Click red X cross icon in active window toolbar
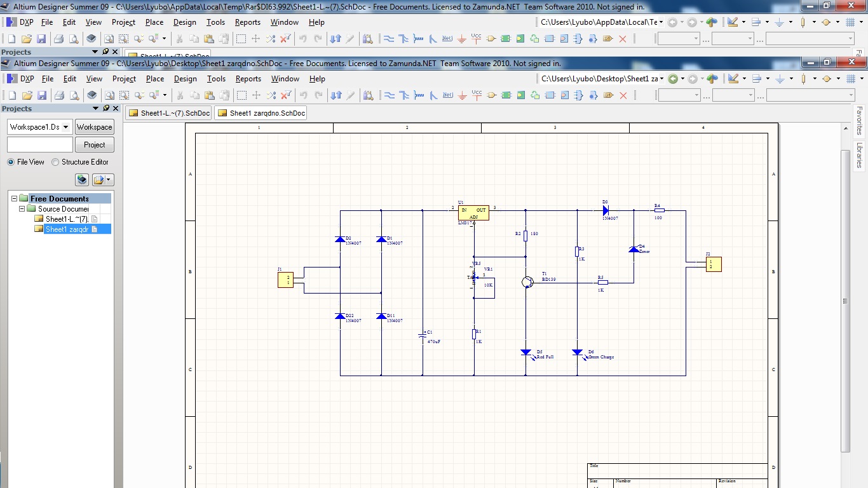The height and width of the screenshot is (488, 868). [x=623, y=95]
